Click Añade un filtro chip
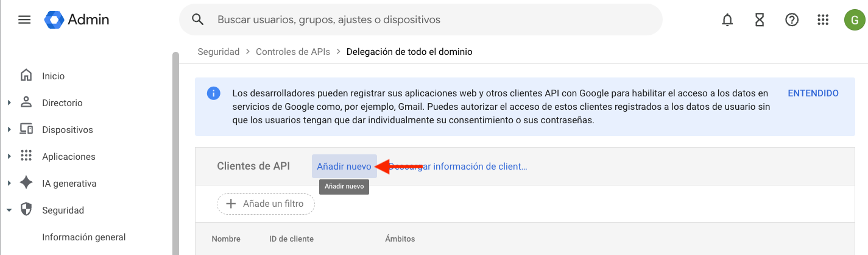This screenshot has height=255, width=868. tap(266, 204)
